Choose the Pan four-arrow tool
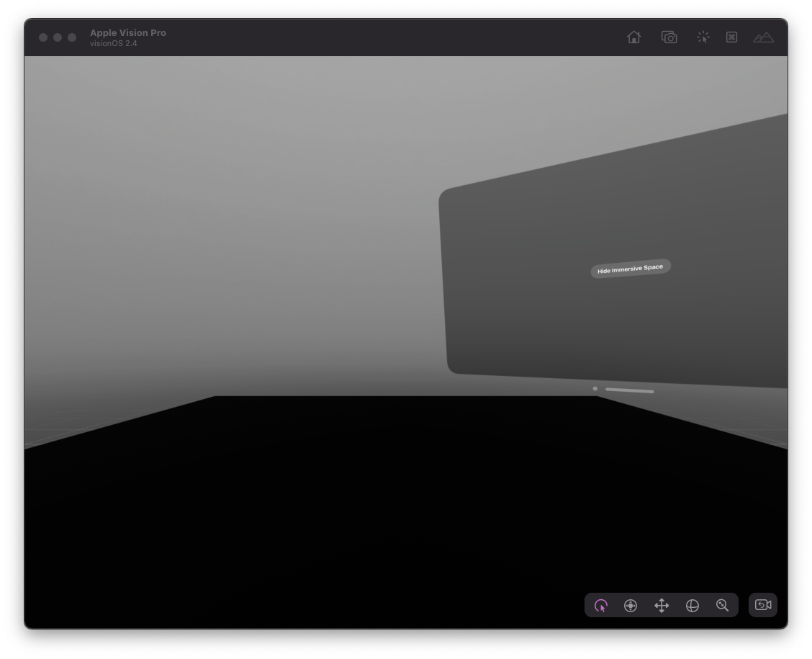812x659 pixels. coord(662,606)
